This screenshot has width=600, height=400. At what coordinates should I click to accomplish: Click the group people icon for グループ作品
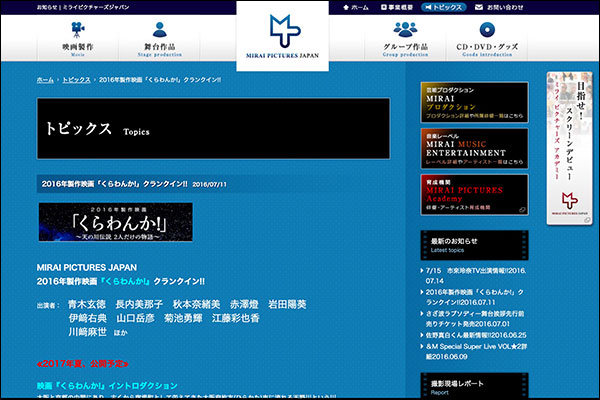[x=404, y=30]
